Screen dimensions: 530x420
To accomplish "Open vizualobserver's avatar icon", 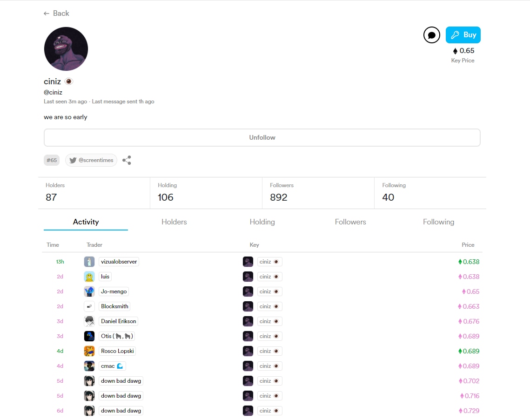I will (89, 262).
